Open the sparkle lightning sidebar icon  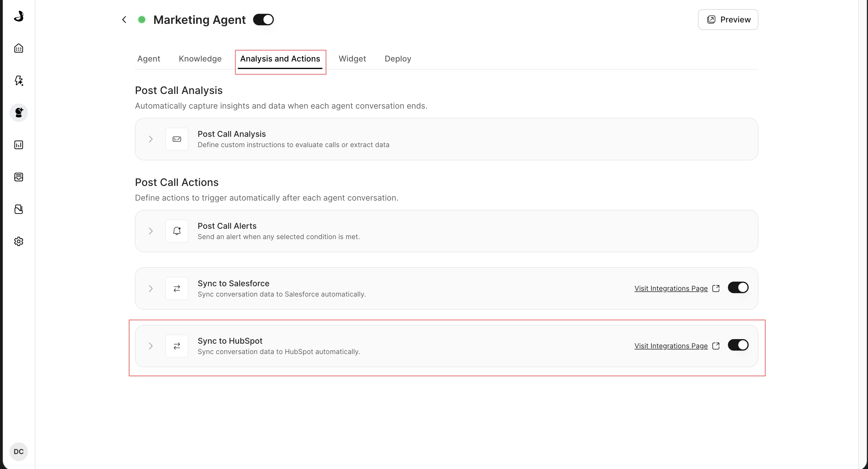click(x=19, y=80)
